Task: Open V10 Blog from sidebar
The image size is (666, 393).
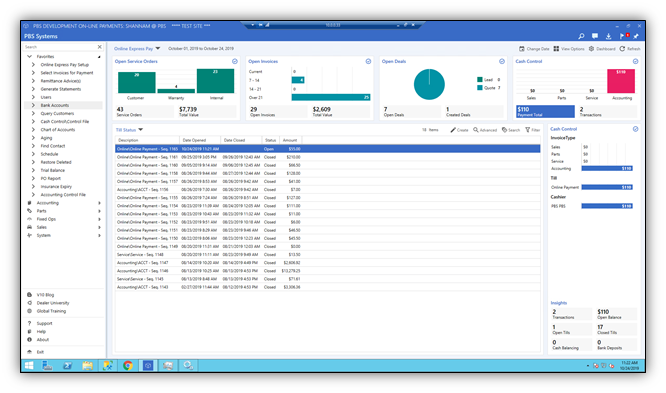Action: (x=45, y=295)
